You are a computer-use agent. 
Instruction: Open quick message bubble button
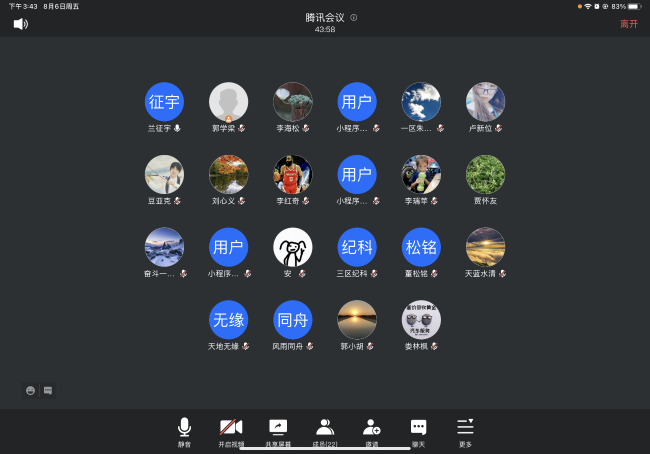(48, 391)
